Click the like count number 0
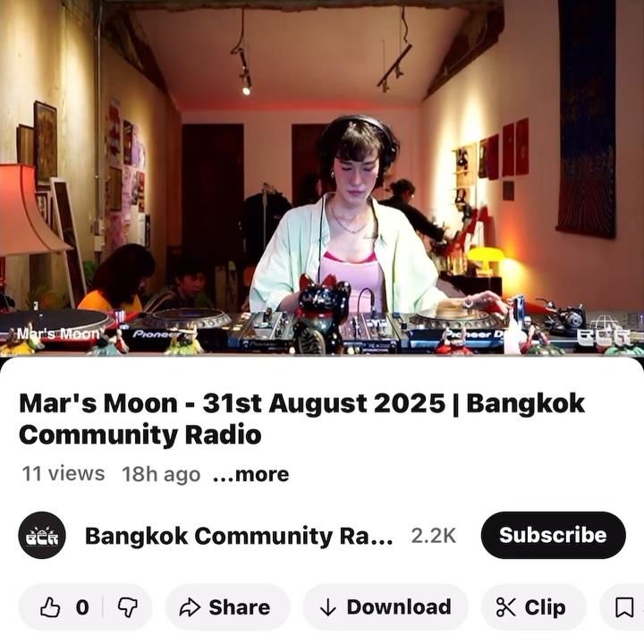This screenshot has width=644, height=644. point(82,607)
